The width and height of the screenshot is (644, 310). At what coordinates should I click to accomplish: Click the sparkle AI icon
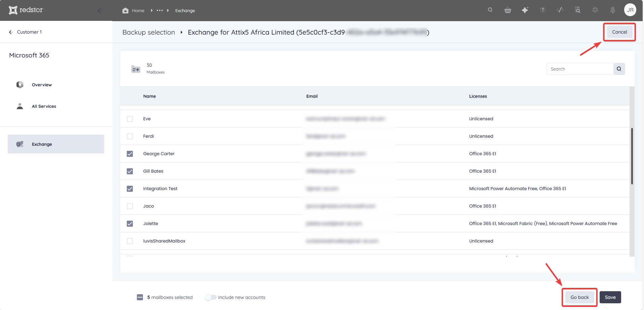coord(525,10)
